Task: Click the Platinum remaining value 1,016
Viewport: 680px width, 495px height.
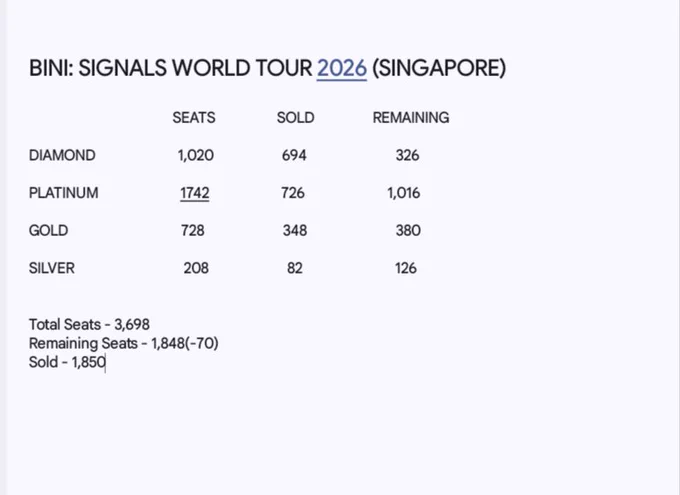Action: [404, 193]
